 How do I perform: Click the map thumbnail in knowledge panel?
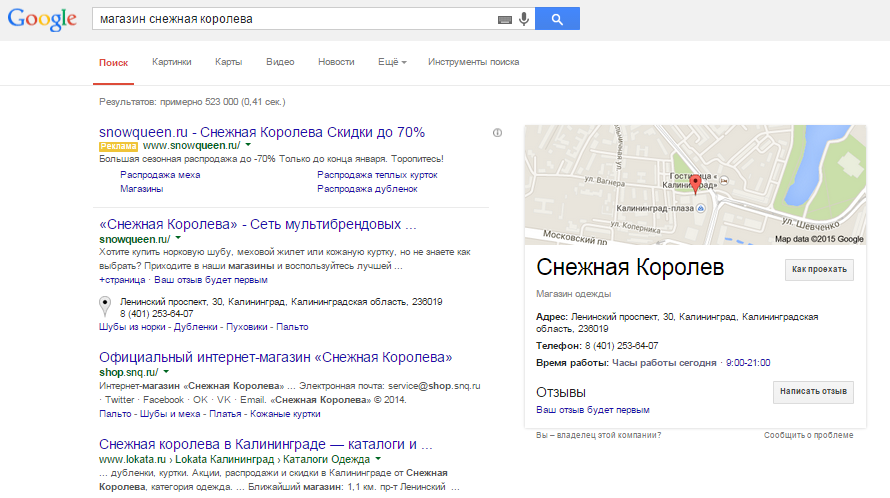click(695, 185)
